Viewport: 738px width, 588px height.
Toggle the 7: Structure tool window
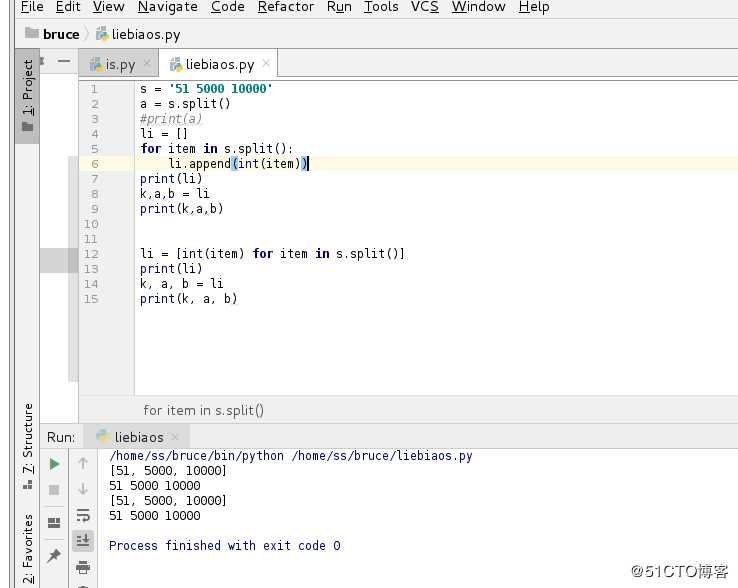coord(27,445)
